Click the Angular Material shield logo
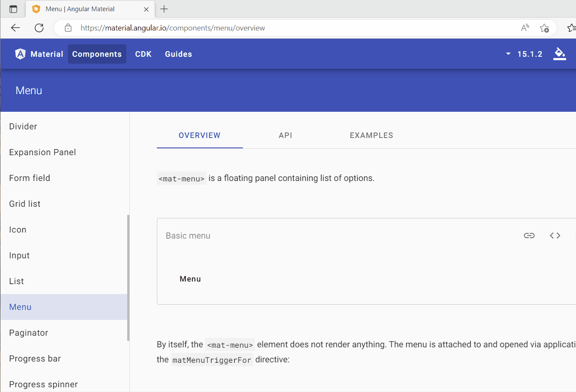This screenshot has width=576, height=392. coord(20,54)
